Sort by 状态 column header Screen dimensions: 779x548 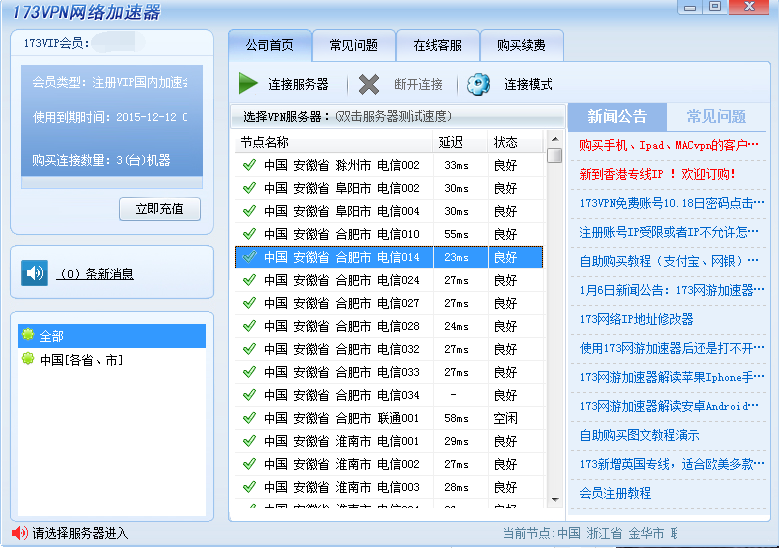click(x=515, y=143)
